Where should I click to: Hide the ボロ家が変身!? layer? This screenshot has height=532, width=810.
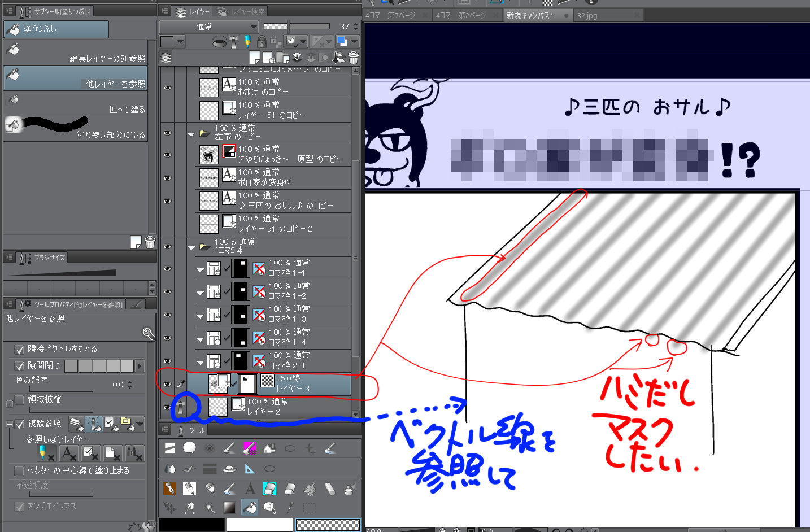[167, 178]
